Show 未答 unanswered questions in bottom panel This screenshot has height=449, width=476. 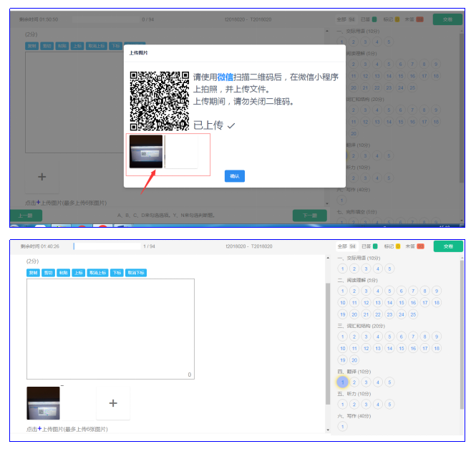pos(414,246)
